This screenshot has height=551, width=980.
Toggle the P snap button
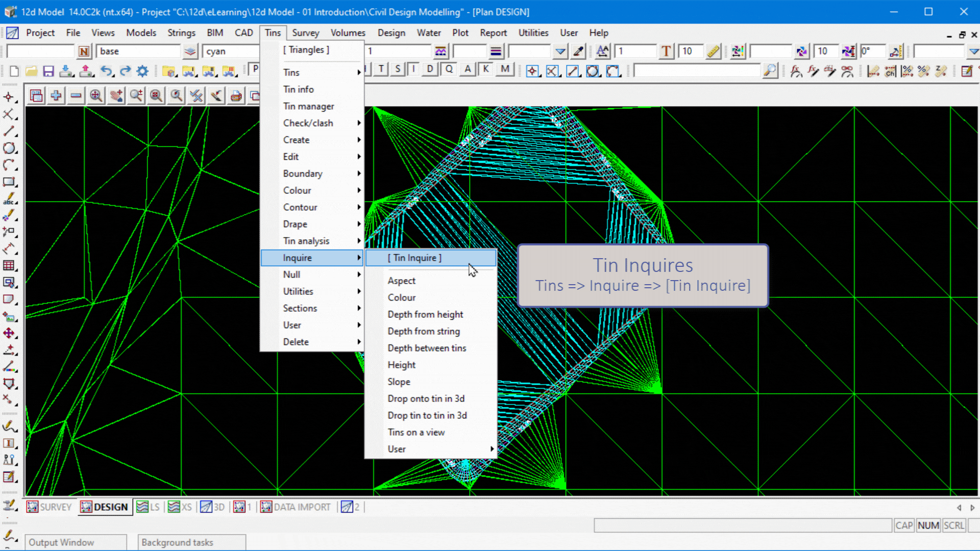(x=255, y=69)
